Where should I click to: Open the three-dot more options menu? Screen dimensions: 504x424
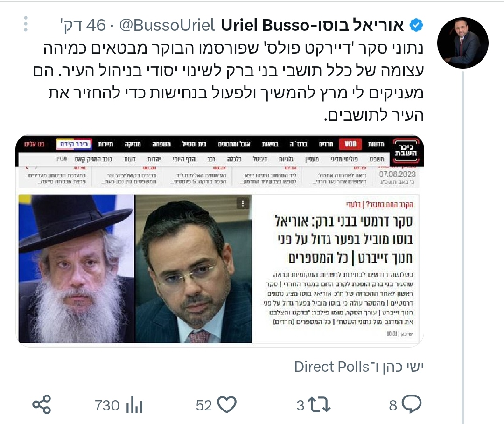click(x=26, y=24)
